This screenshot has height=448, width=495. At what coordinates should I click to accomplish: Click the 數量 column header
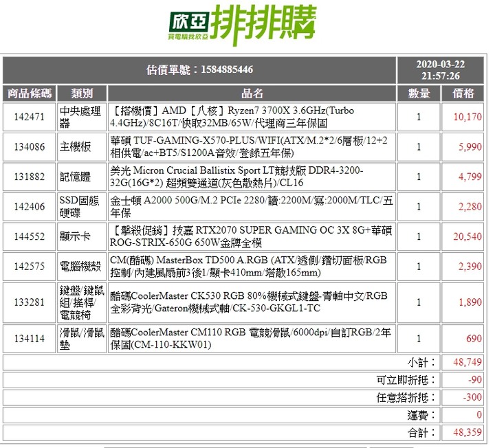tap(419, 93)
